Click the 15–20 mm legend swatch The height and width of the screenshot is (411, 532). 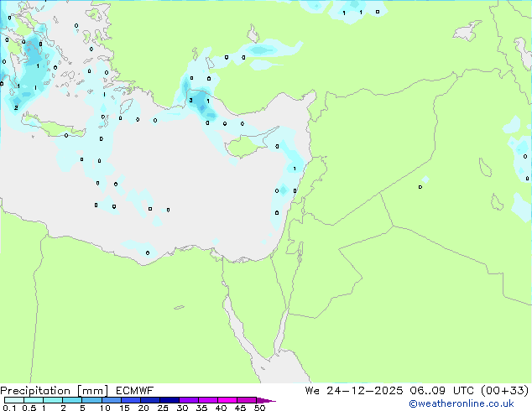pos(131,400)
